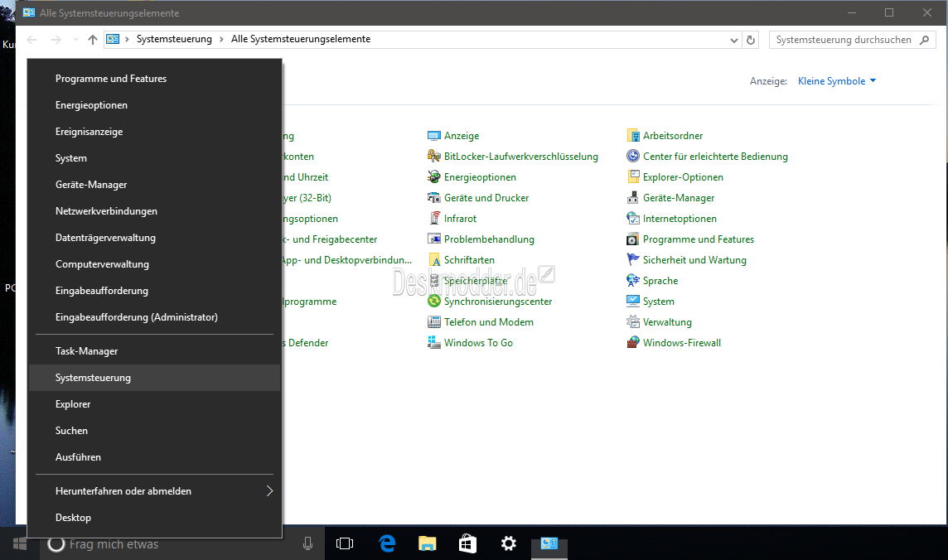Click the Sicherheit und Wartung flag icon
This screenshot has height=560, width=948.
pos(633,260)
